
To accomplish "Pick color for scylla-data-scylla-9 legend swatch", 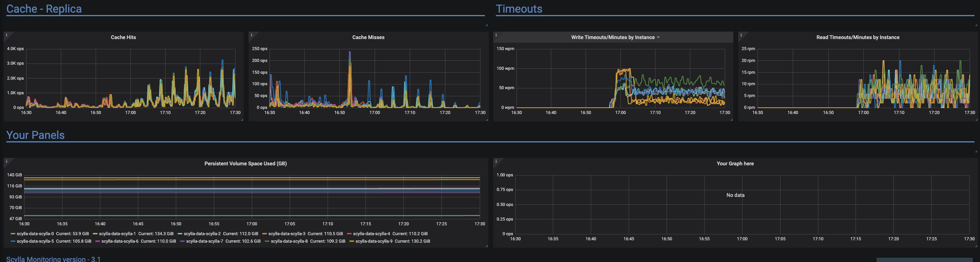I will [x=352, y=241].
